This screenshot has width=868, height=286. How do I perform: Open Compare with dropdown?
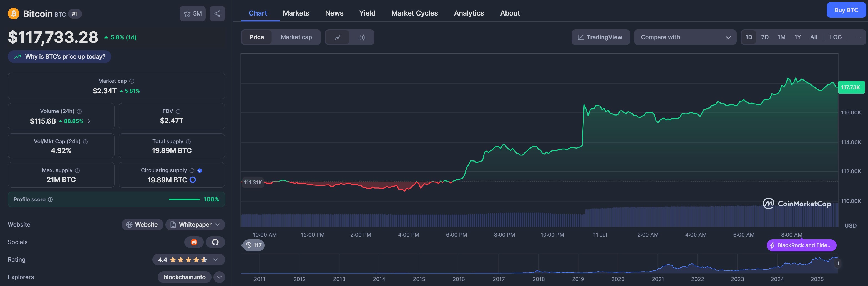click(x=685, y=37)
